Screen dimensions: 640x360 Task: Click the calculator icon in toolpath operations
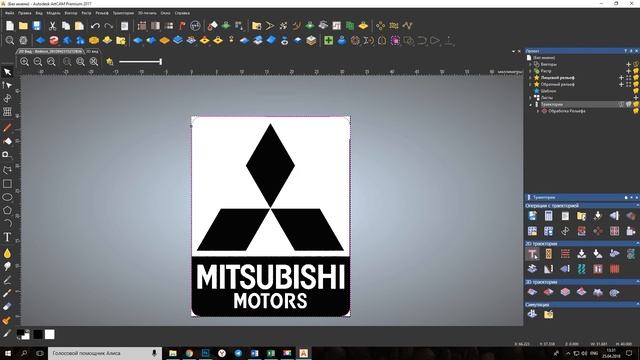(x=549, y=216)
